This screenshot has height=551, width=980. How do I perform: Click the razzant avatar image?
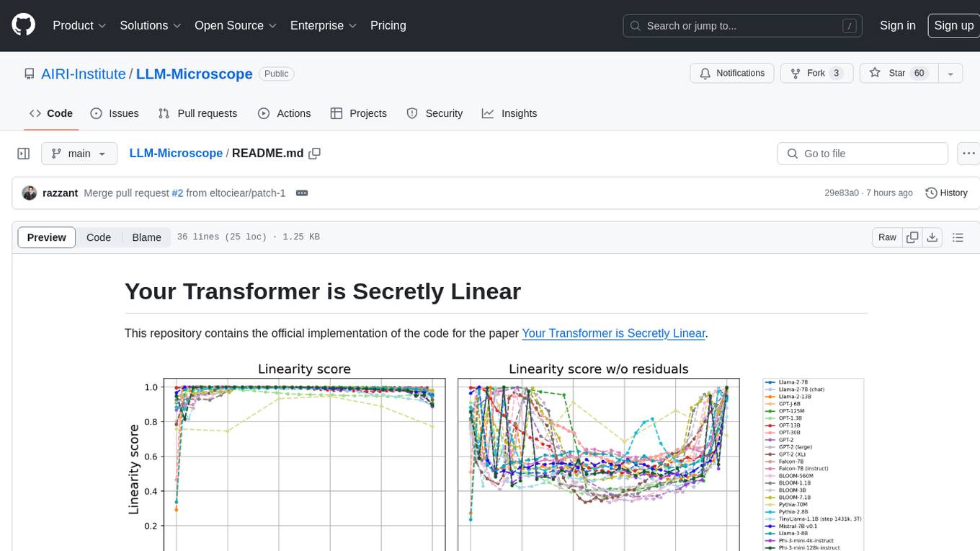tap(30, 193)
